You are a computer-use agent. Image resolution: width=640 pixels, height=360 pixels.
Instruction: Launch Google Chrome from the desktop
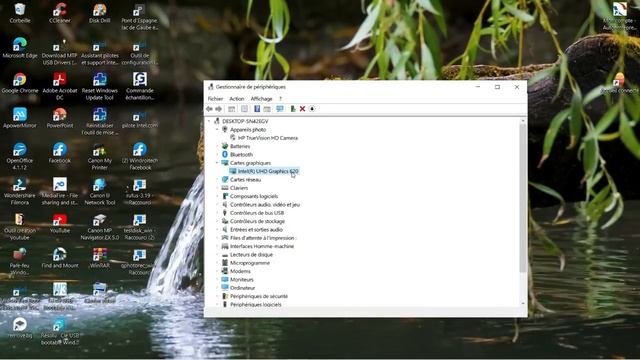pos(20,83)
